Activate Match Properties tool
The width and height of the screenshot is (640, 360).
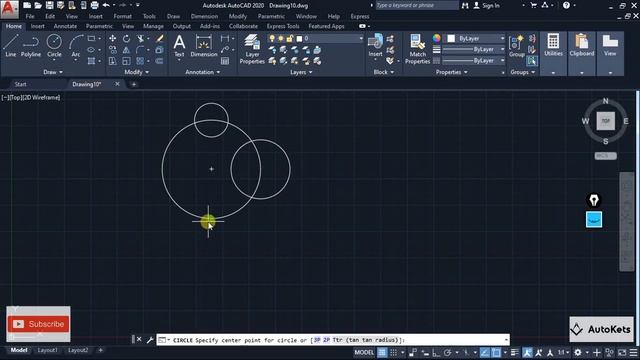click(417, 49)
